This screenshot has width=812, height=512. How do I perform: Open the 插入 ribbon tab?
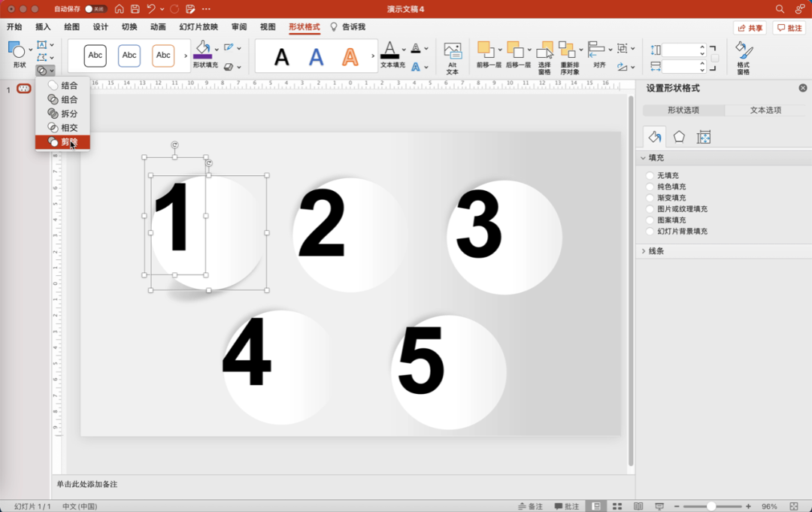pyautogui.click(x=43, y=27)
